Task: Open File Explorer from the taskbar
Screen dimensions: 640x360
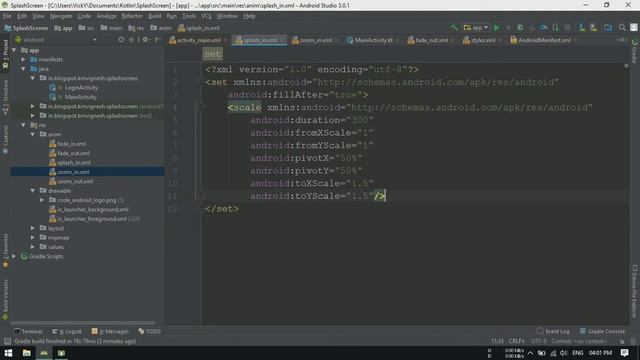Action: [x=27, y=353]
